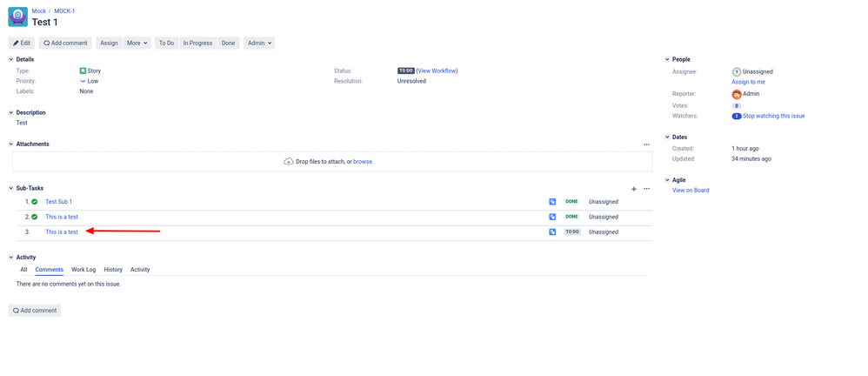Open the More dropdown menu
The image size is (868, 376).
(x=137, y=44)
